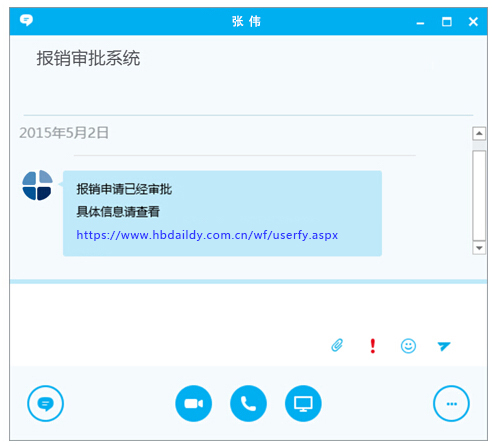This screenshot has height=446, width=492.
Task: Click the scroll up arrow
Action: [479, 134]
